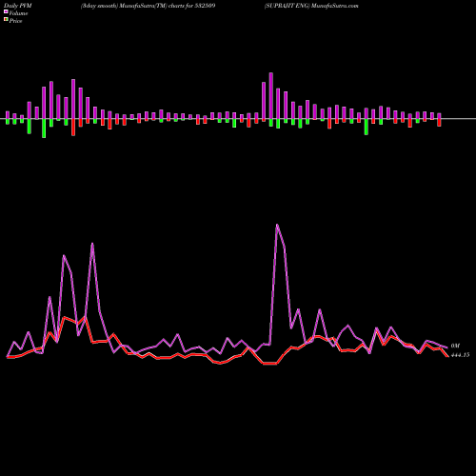
Task: Click the Volume legend color swatch
Action: click(x=6, y=11)
